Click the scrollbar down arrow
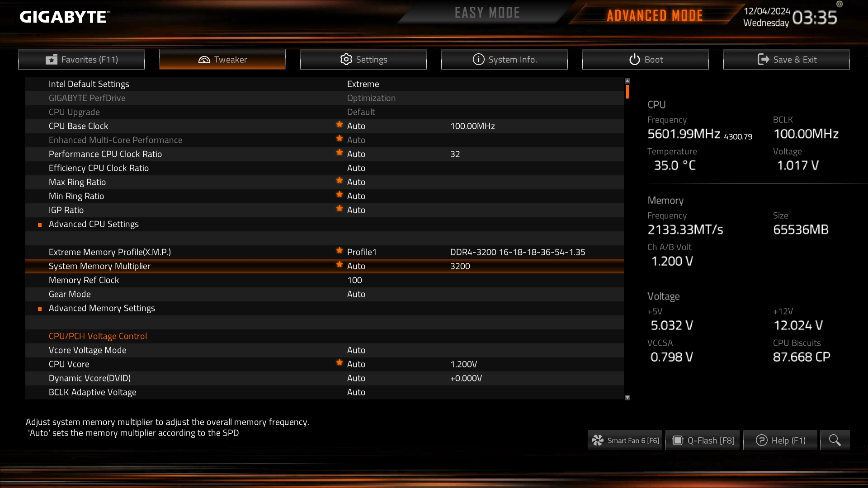This screenshot has width=868, height=488. tap(627, 398)
